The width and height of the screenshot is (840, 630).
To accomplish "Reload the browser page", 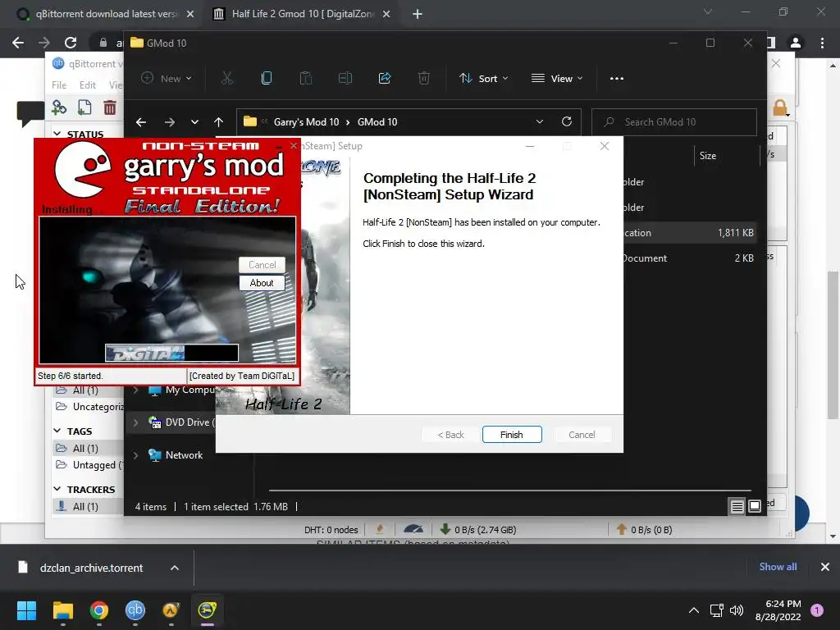I will (x=71, y=43).
